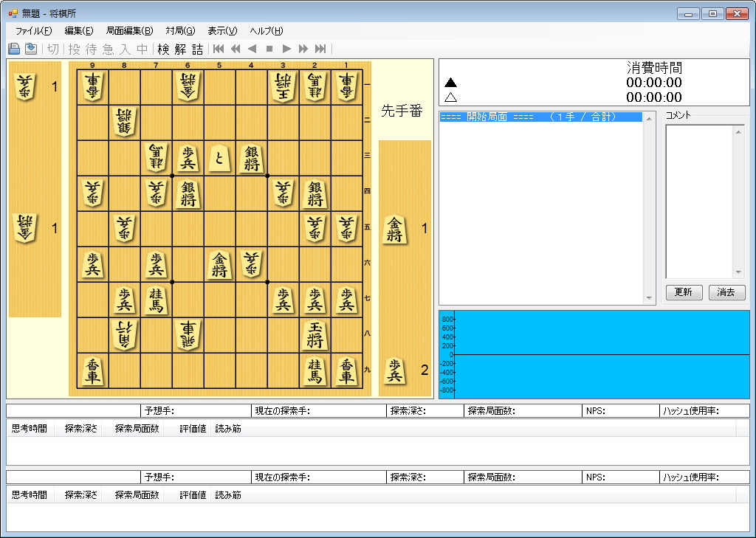Click the 検 analysis toolbar button
Image resolution: width=756 pixels, height=538 pixels.
(163, 49)
